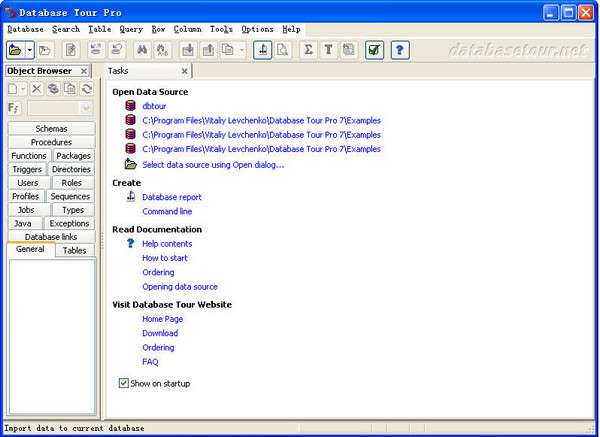Click the Copy pages toolbar icon
The height and width of the screenshot is (437, 600).
(228, 50)
